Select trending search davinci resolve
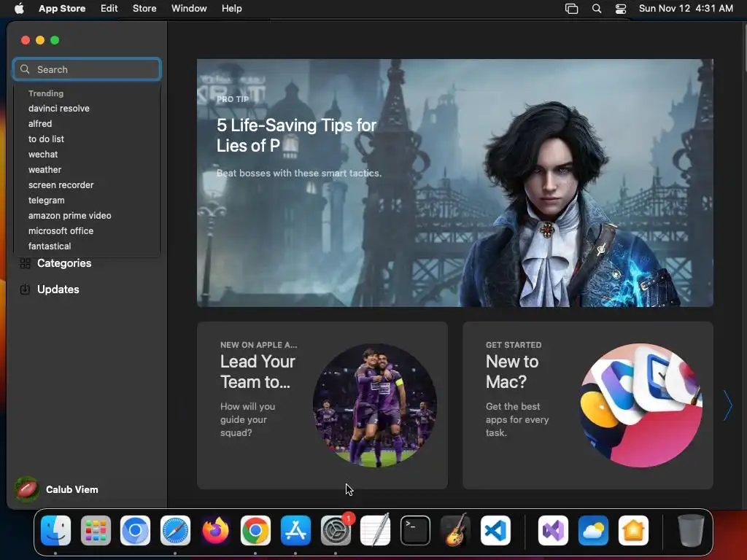This screenshot has height=560, width=747. (x=58, y=109)
